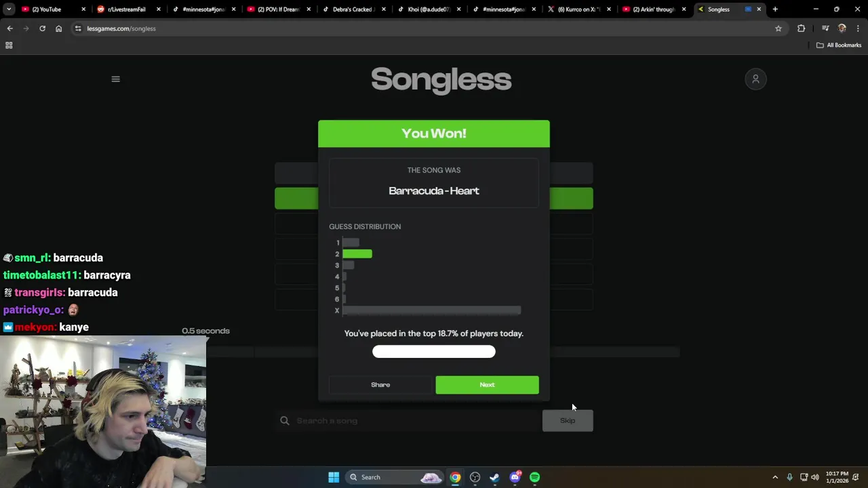Open Discord from the taskbar
This screenshot has height=488, width=868.
pyautogui.click(x=515, y=477)
